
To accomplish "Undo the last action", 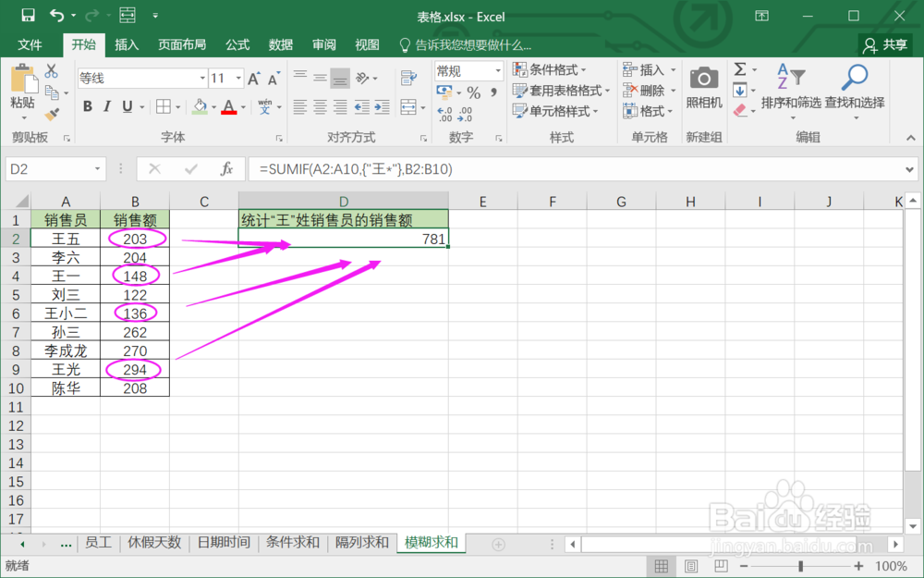I will pyautogui.click(x=56, y=16).
